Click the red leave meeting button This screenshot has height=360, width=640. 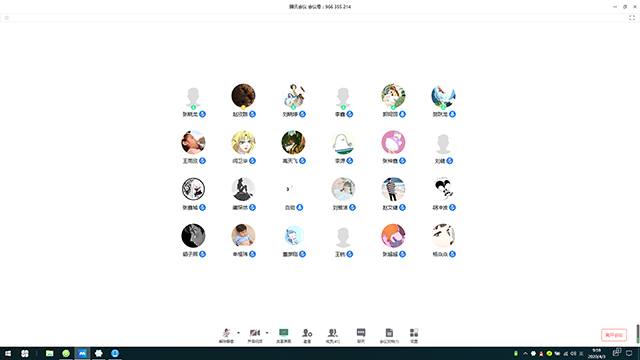click(x=613, y=335)
